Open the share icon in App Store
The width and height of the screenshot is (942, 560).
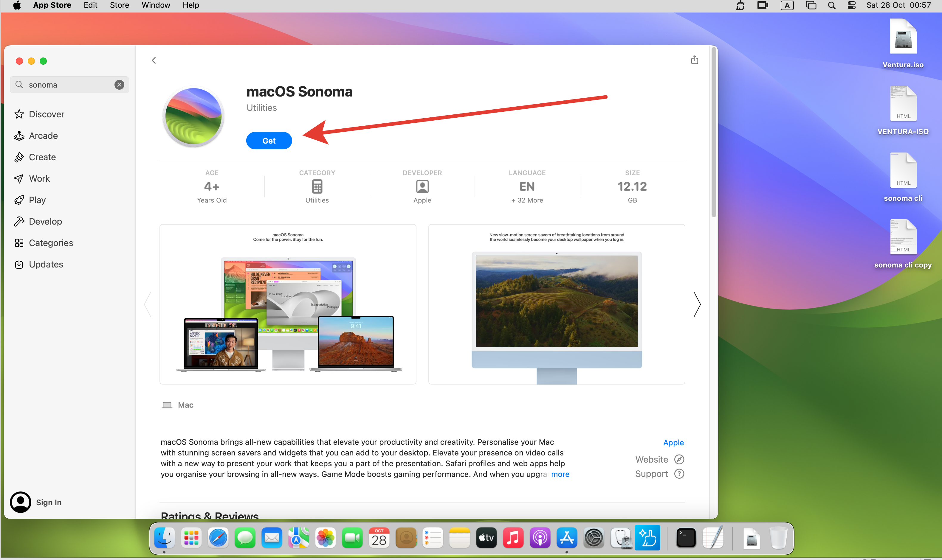pyautogui.click(x=694, y=60)
